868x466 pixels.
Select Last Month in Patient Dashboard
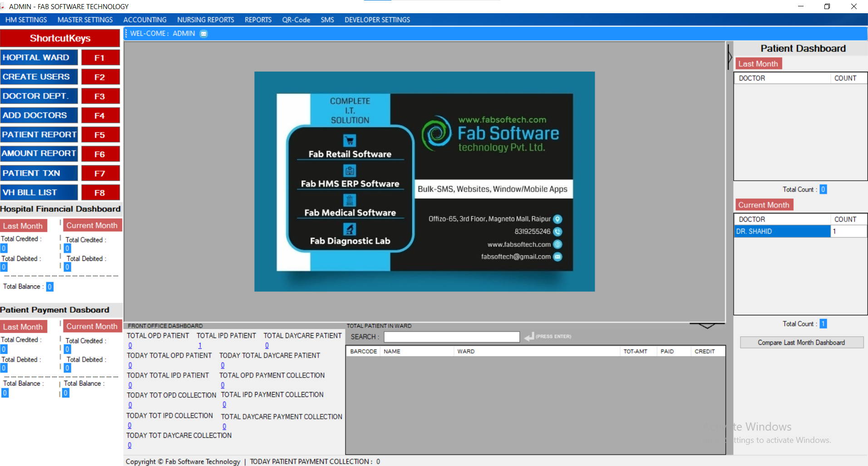pos(758,64)
